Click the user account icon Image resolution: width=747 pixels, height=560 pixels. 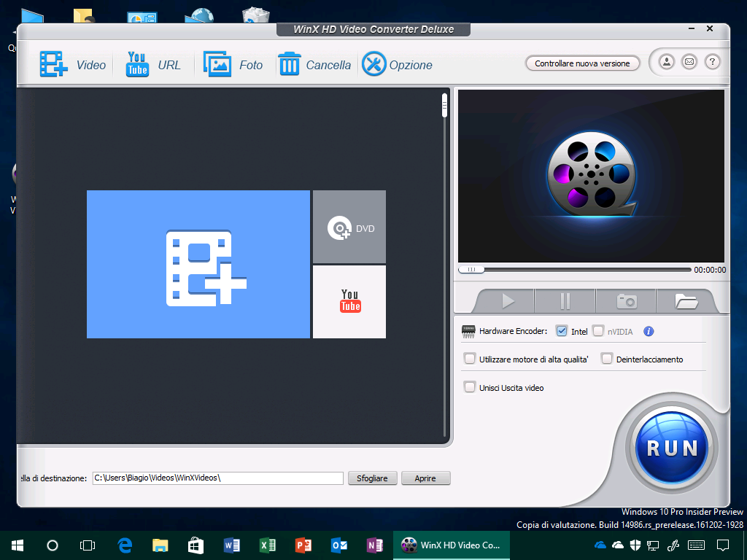(x=667, y=62)
